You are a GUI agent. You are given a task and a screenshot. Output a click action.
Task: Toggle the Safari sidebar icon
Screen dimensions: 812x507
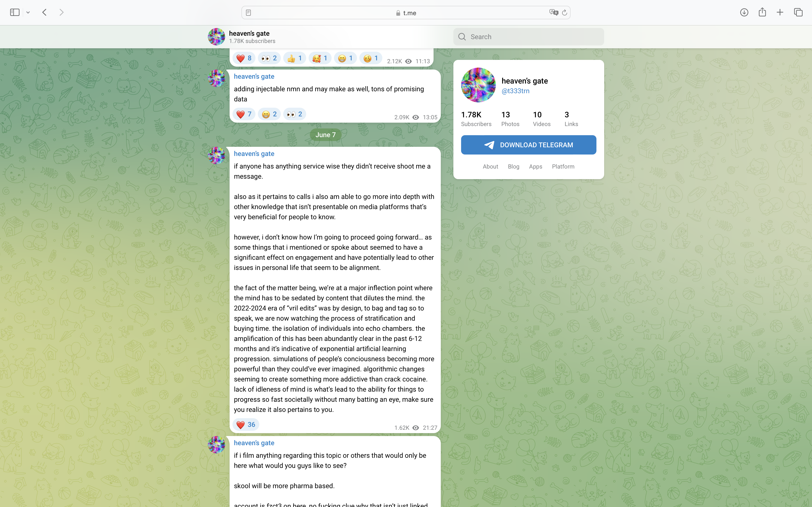pos(15,12)
